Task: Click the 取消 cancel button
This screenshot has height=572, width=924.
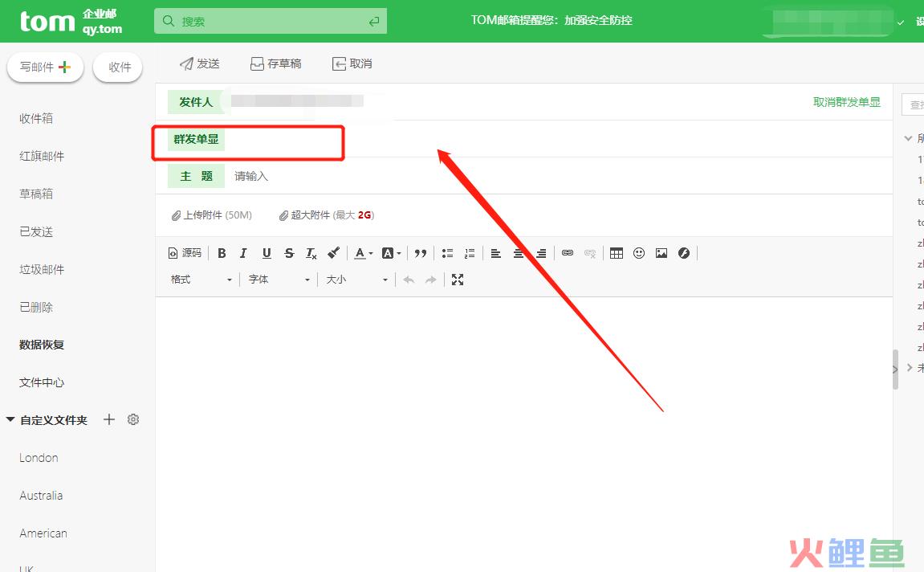Action: tap(352, 63)
